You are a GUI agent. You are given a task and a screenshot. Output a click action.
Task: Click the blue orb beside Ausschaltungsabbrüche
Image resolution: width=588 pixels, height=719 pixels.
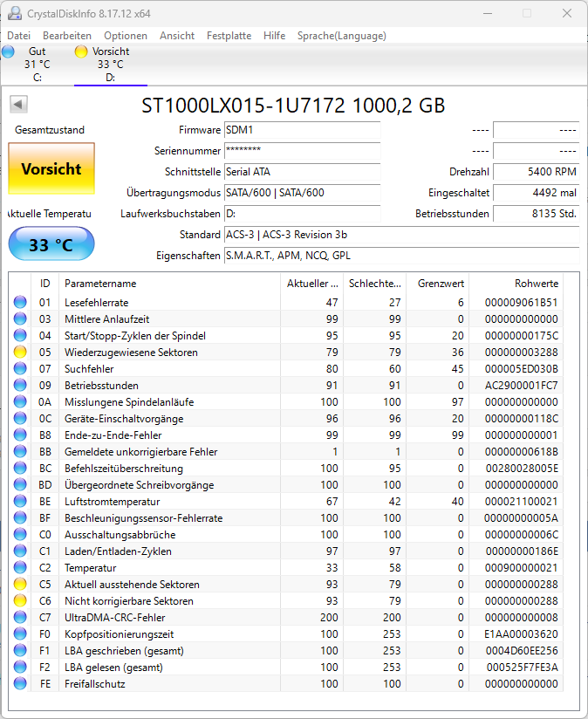point(20,534)
